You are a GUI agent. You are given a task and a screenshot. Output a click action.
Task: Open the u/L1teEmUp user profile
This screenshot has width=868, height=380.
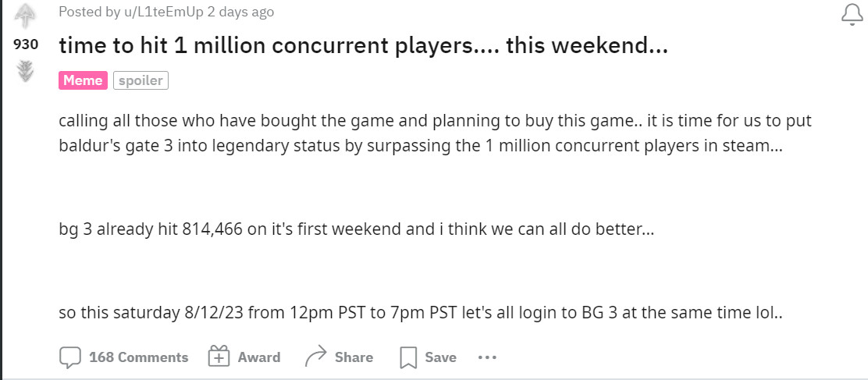[144, 12]
